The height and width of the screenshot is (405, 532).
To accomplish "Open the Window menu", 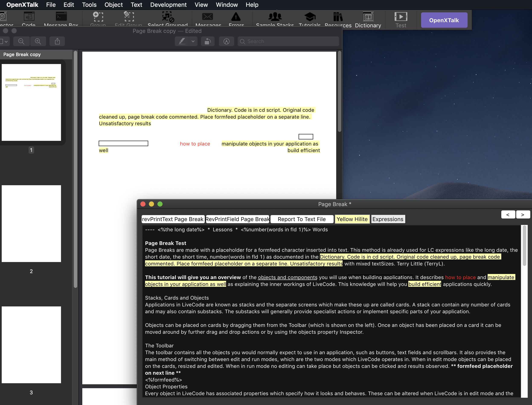I will click(x=227, y=4).
